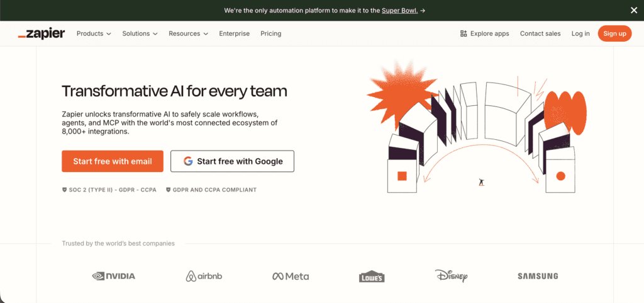This screenshot has width=644, height=303.
Task: Click the Lowe's logo
Action: tap(372, 277)
